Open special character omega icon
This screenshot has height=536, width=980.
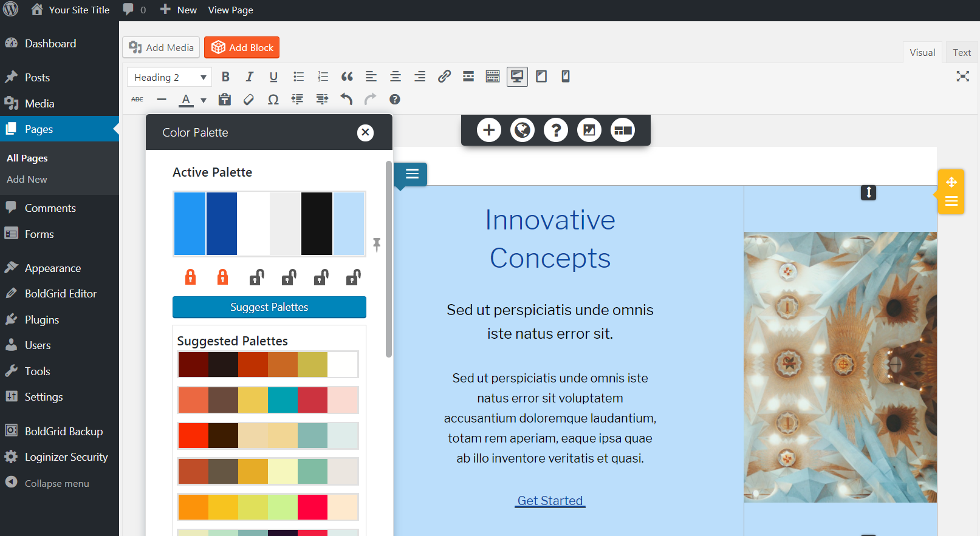(x=273, y=100)
